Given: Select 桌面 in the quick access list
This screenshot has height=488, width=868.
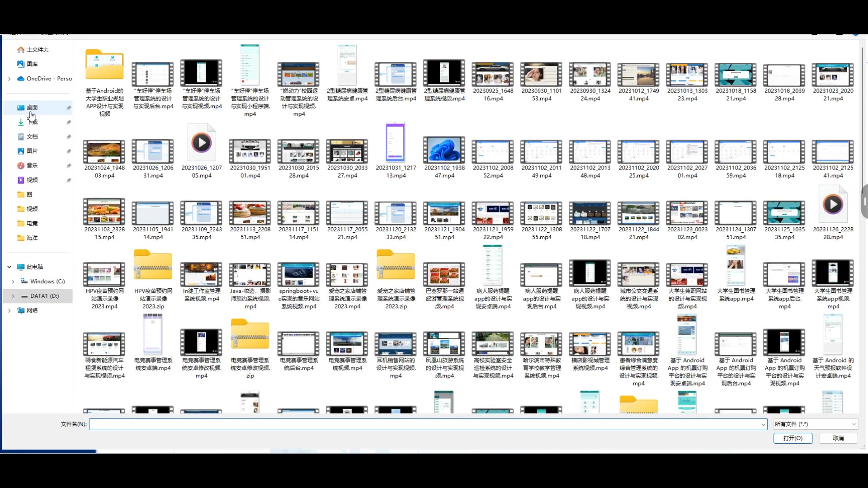Looking at the screenshot, I should click(x=32, y=108).
